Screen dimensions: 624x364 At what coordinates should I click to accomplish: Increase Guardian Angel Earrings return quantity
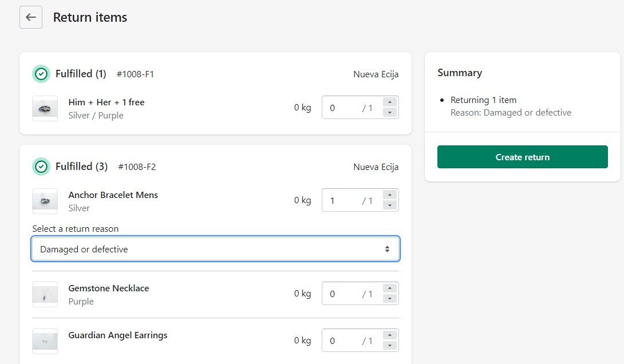(x=390, y=335)
